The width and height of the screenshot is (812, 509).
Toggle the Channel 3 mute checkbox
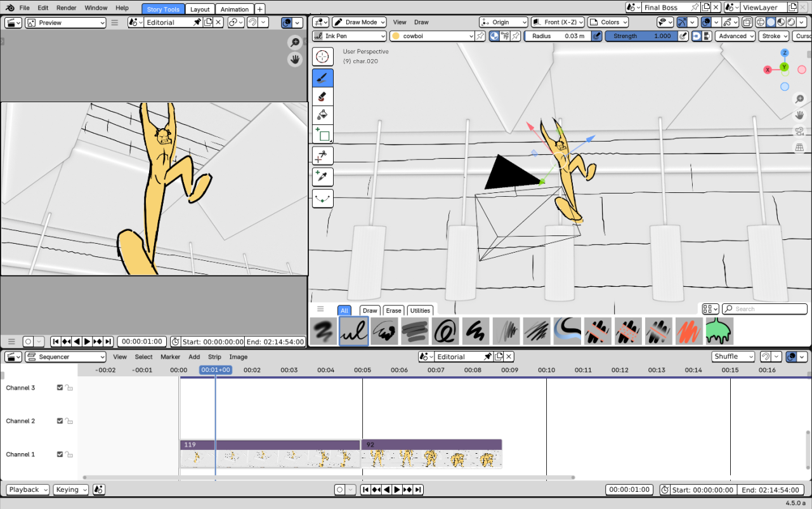click(60, 388)
